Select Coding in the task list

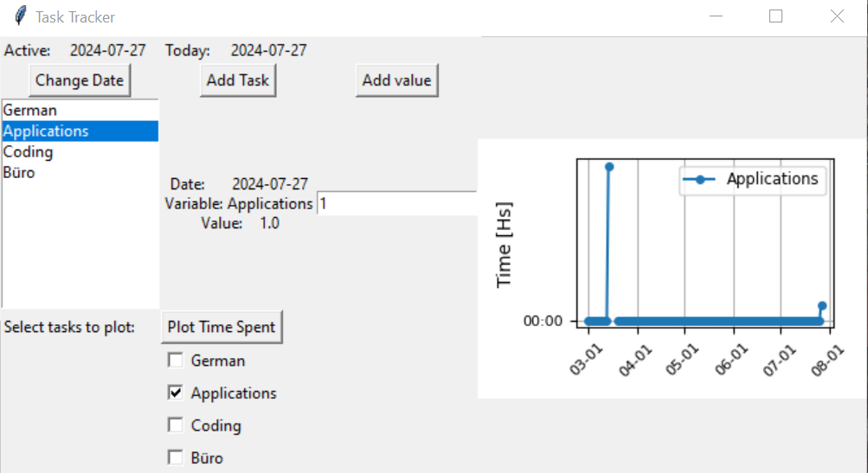pyautogui.click(x=80, y=152)
